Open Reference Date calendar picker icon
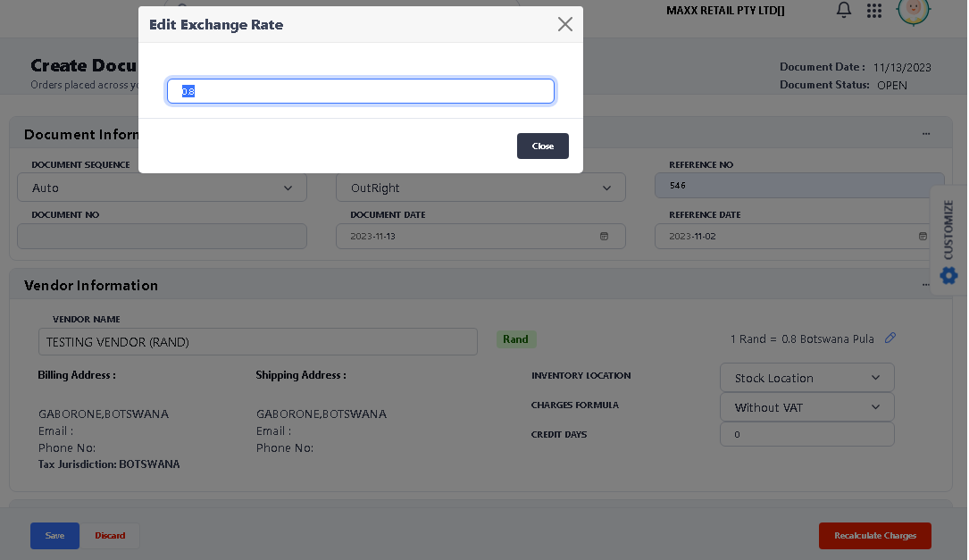The height and width of the screenshot is (560, 969). [923, 236]
